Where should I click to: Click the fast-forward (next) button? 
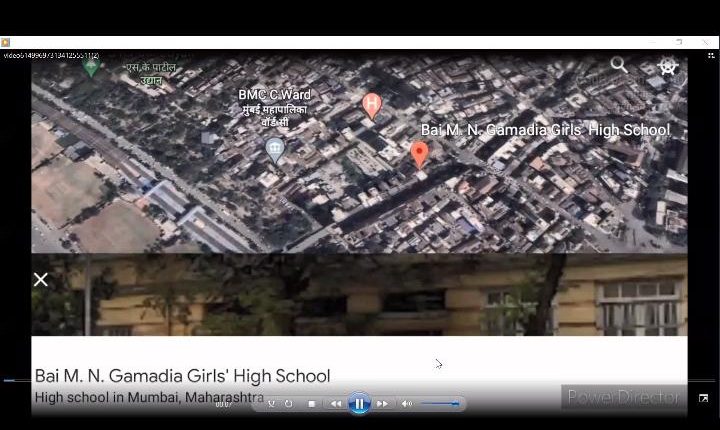(382, 404)
